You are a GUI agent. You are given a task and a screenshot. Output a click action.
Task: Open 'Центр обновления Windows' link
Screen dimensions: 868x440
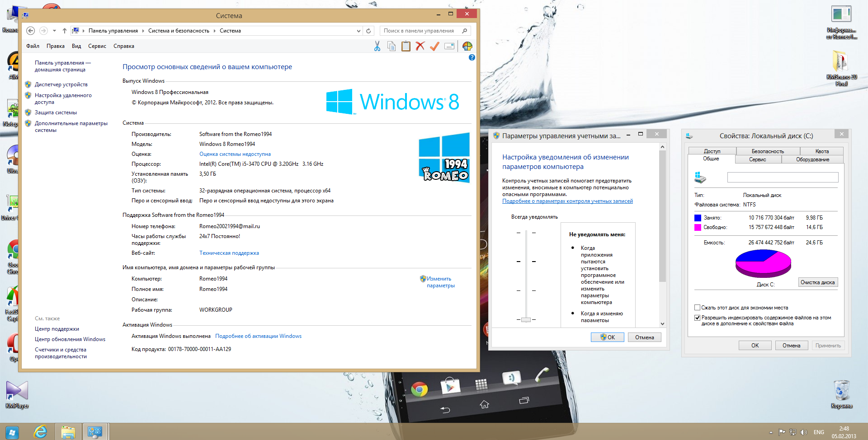(70, 339)
